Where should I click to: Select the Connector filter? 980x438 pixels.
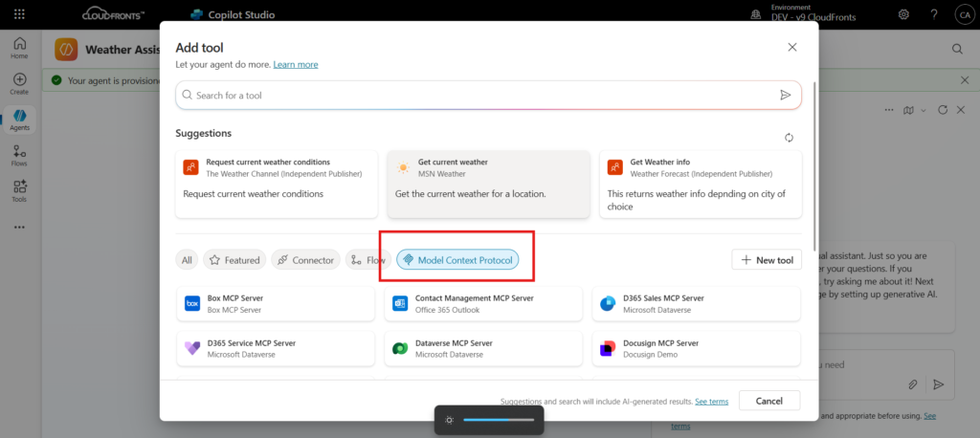(x=305, y=260)
